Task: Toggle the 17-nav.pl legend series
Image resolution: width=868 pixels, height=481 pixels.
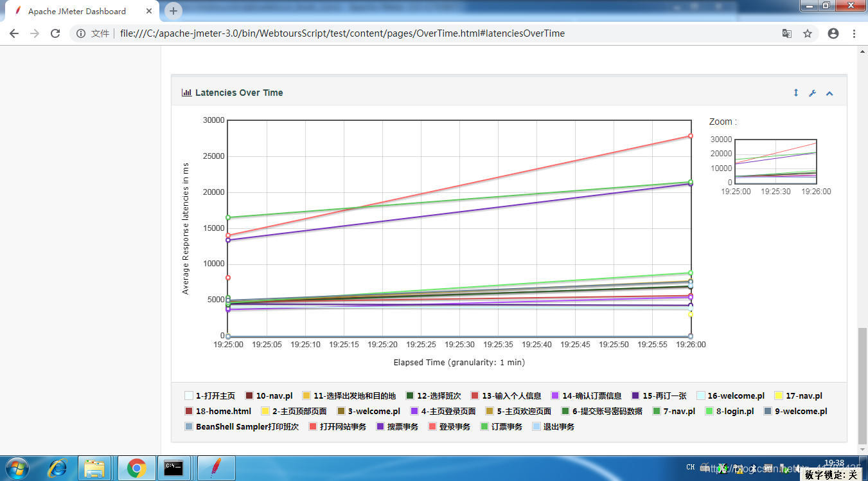Action: [x=799, y=395]
